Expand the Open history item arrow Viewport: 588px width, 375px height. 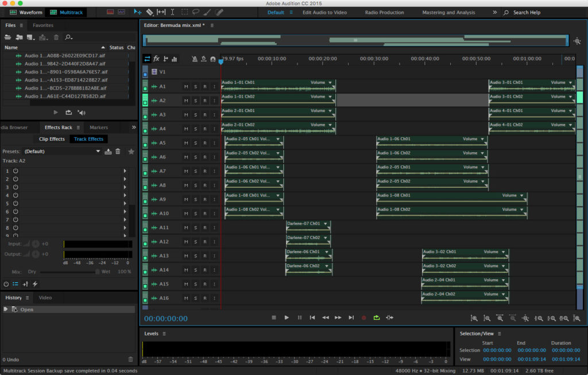[x=6, y=309]
